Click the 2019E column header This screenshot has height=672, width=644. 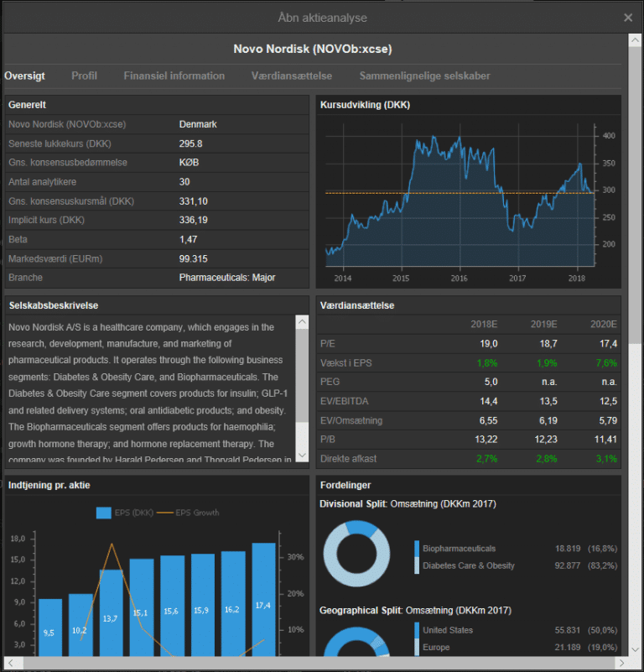pyautogui.click(x=543, y=324)
